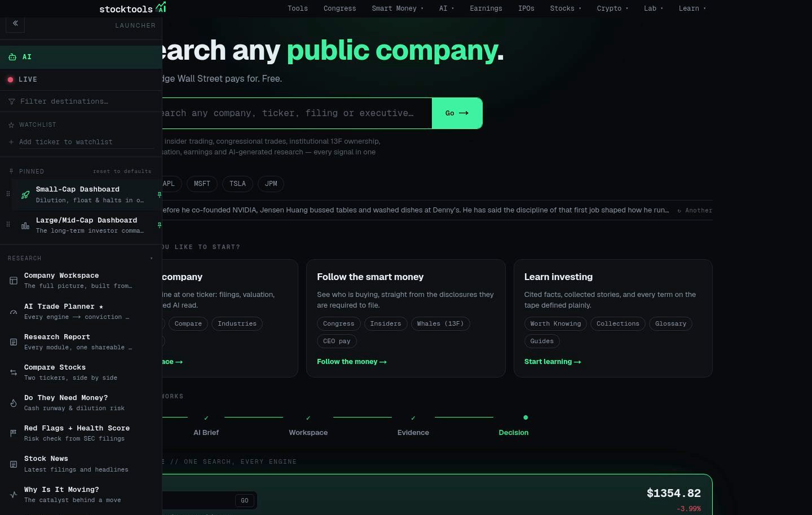Image resolution: width=812 pixels, height=515 pixels.
Task: Click the red LIVE indicator dot
Action: click(x=10, y=79)
